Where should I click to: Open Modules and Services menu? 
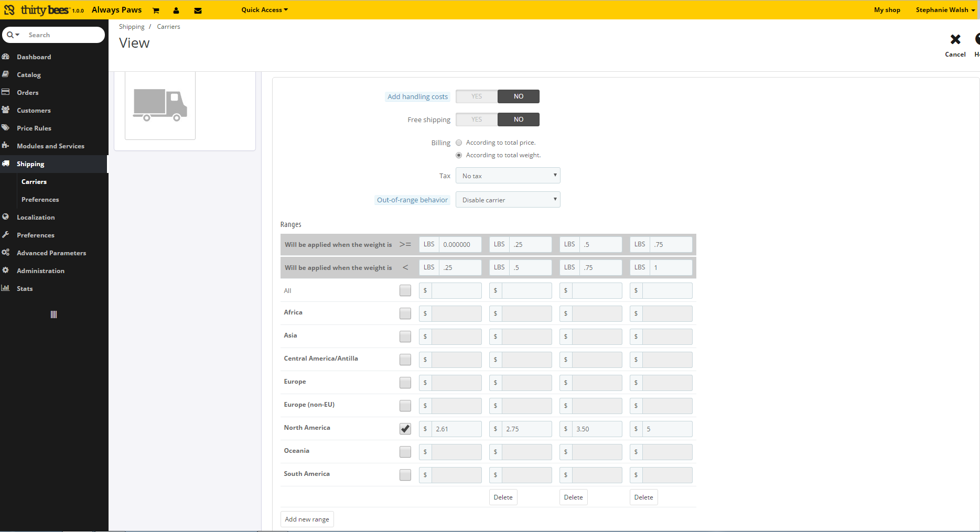(50, 146)
